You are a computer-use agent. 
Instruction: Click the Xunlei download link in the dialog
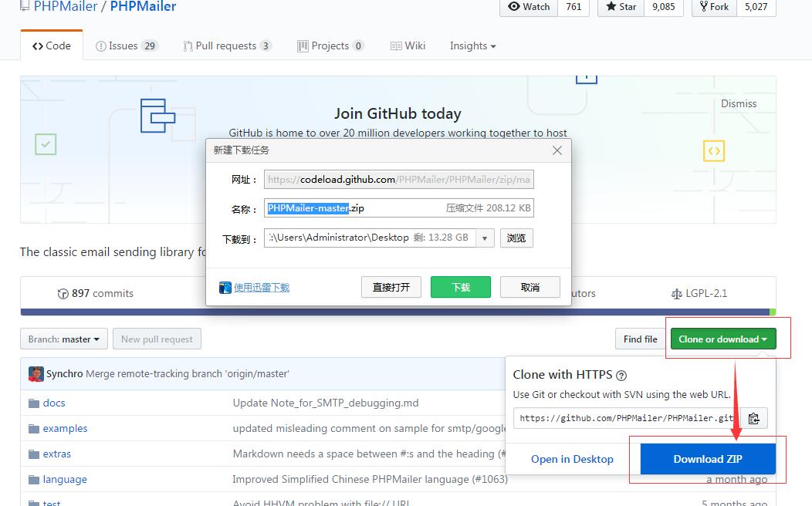(x=261, y=288)
